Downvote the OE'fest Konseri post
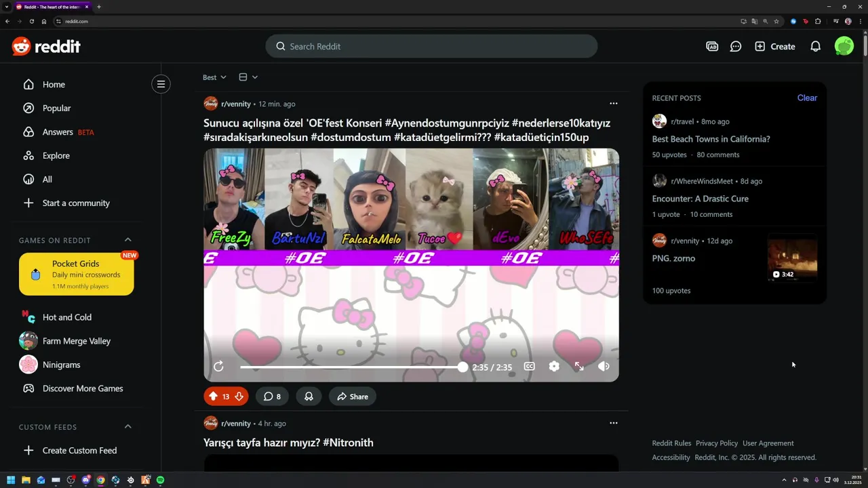This screenshot has height=488, width=868. [239, 396]
